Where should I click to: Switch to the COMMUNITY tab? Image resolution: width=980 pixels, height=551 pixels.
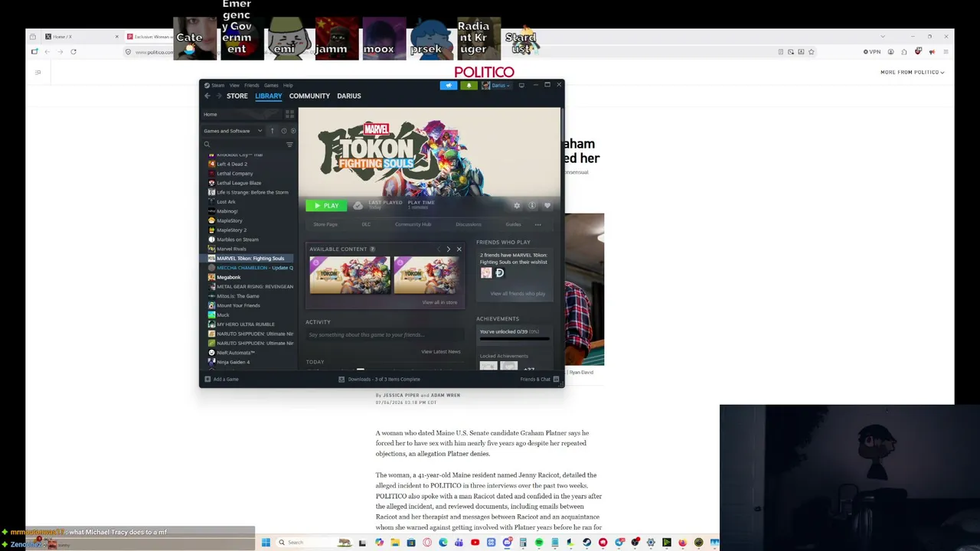point(309,96)
